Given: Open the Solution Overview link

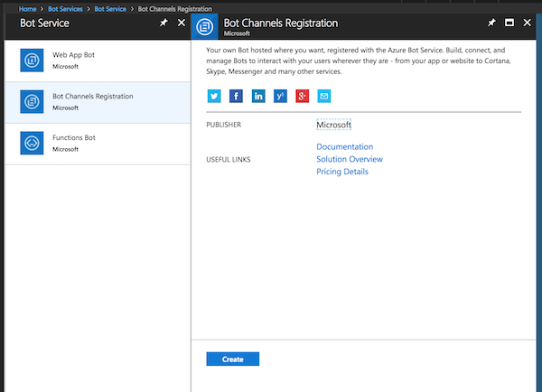Looking at the screenshot, I should click(x=350, y=159).
